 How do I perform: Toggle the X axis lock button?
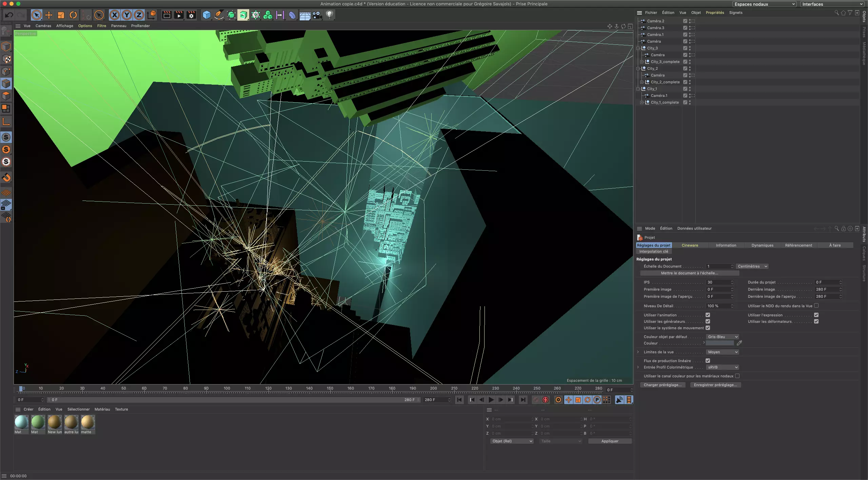pyautogui.click(x=115, y=15)
